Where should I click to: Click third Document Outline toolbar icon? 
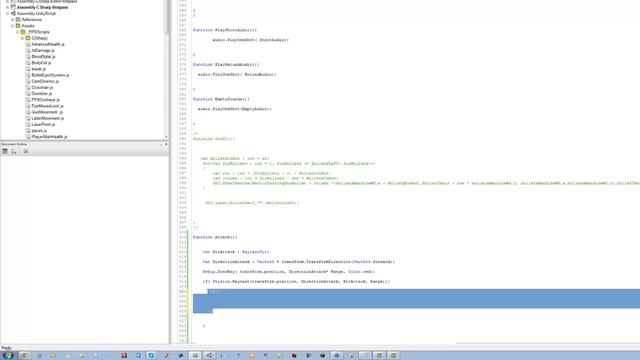point(26,151)
